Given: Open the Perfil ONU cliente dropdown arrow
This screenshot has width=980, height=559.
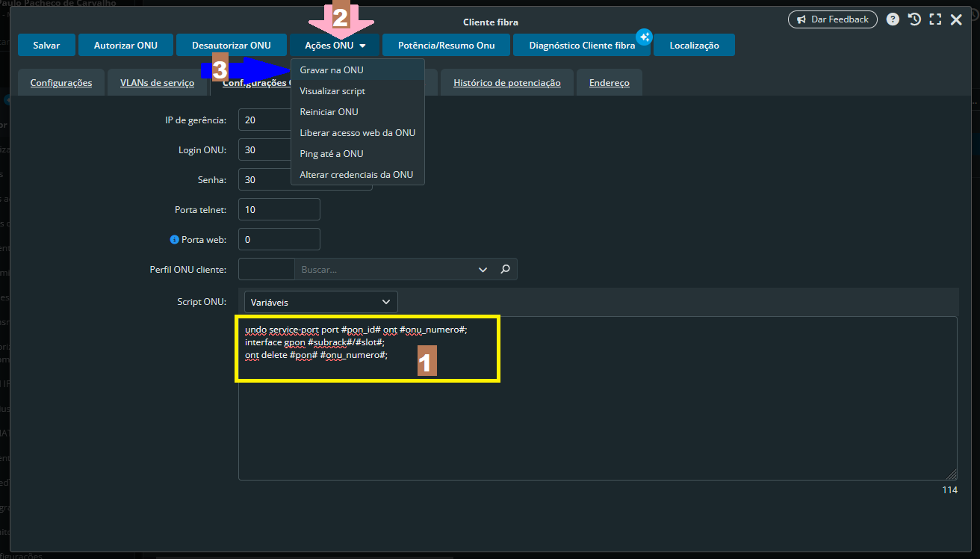Looking at the screenshot, I should point(482,269).
